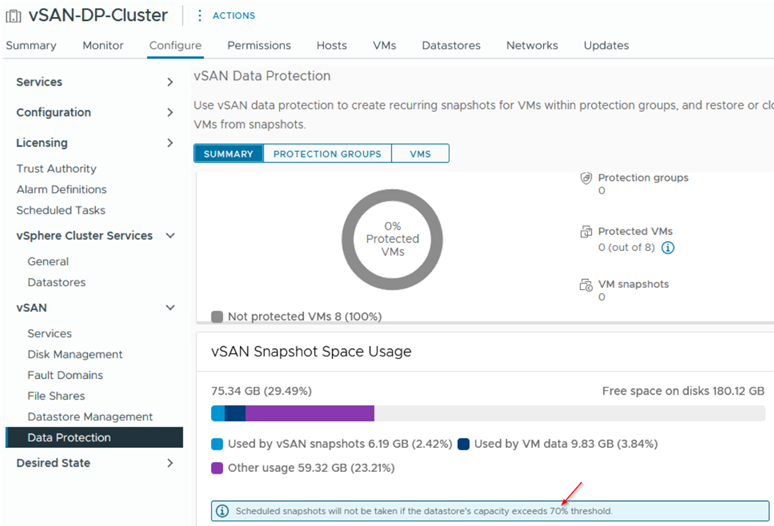This screenshot has width=774, height=526.
Task: Click the Configuration sidebar heading
Action: (x=53, y=113)
